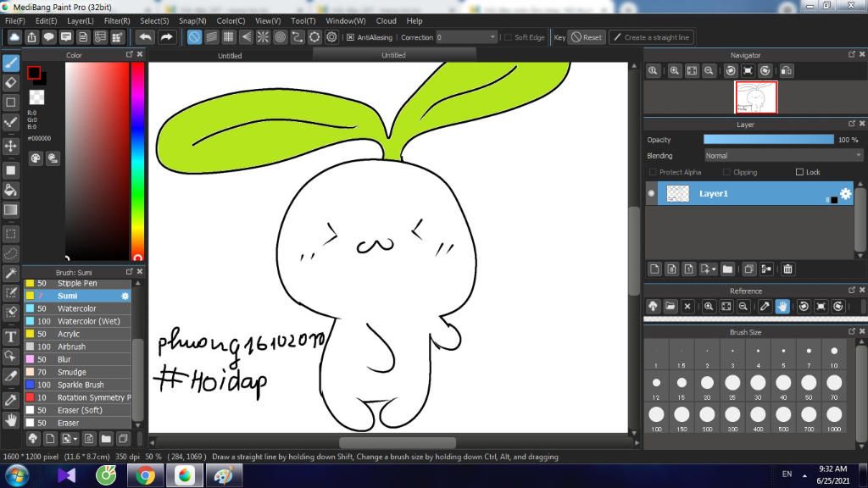Screen dimensions: 868x488
Task: Select the Move tool
Action: pyautogui.click(x=10, y=146)
